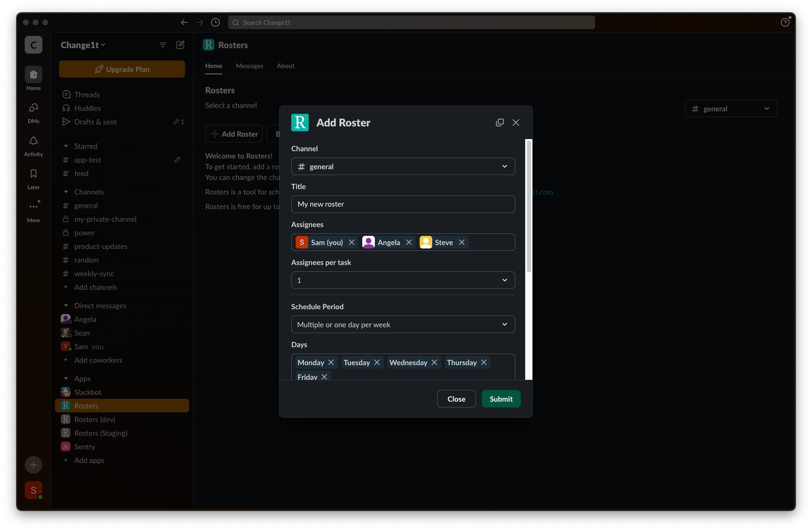Screen dimensions: 812x531
Task: Go forward using the forward arrow
Action: [x=200, y=22]
